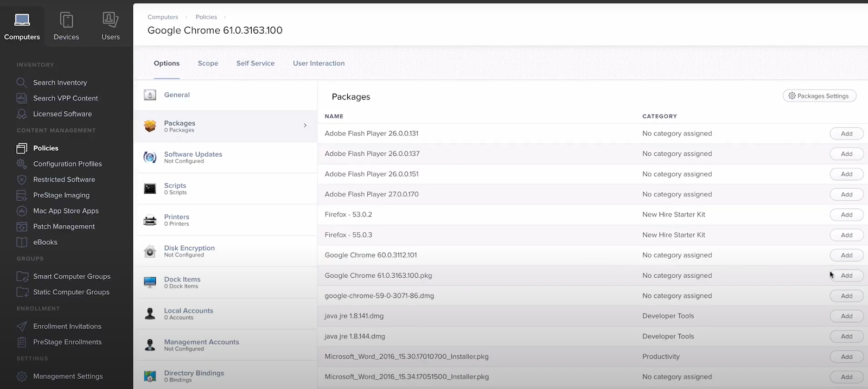Click the Printers icon in options list

150,220
